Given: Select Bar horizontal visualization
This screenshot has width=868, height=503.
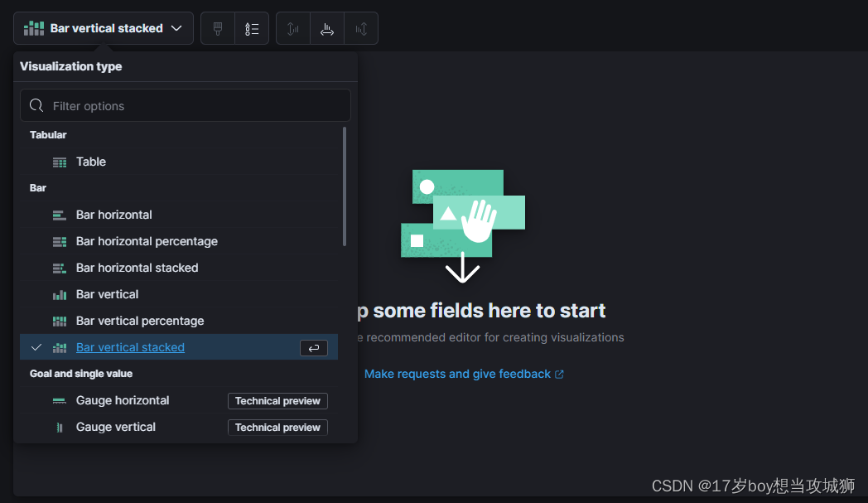Looking at the screenshot, I should tap(179, 215).
